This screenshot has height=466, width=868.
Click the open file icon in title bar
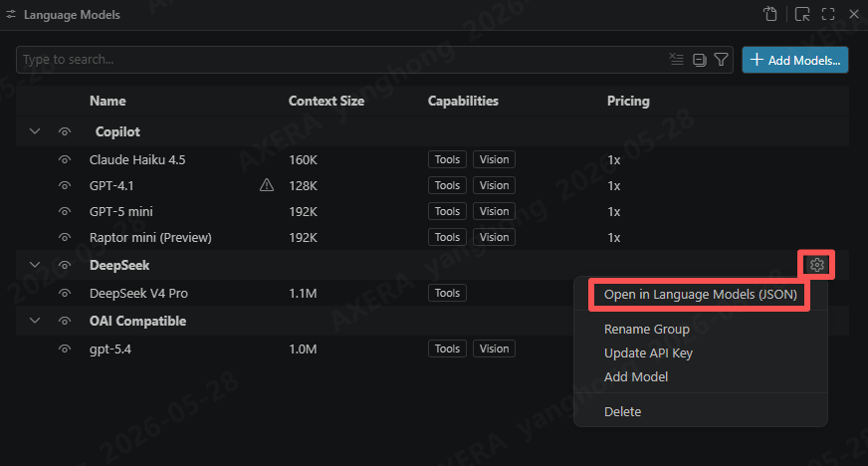click(770, 14)
